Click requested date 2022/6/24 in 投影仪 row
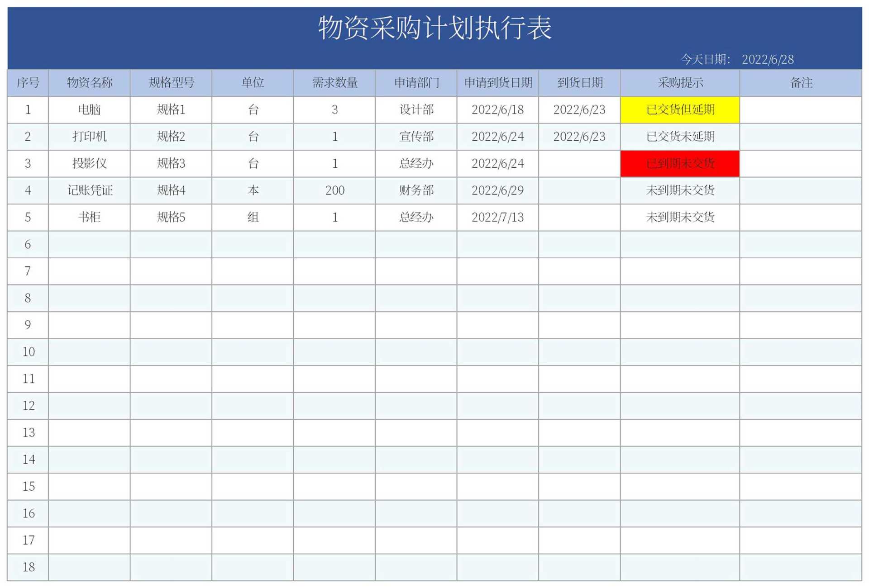 [498, 164]
